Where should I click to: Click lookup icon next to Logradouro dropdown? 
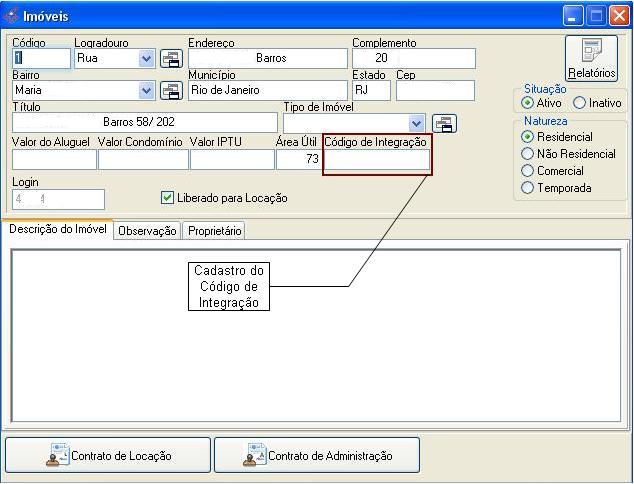point(171,59)
